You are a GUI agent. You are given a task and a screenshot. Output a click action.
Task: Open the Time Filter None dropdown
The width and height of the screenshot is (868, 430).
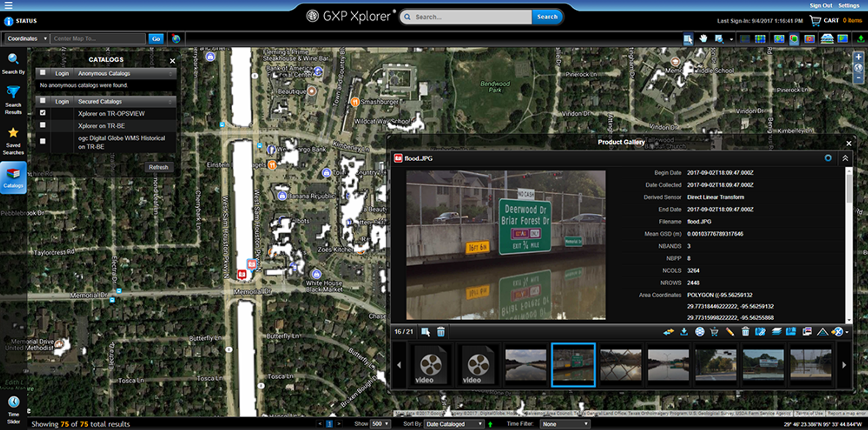pos(565,424)
